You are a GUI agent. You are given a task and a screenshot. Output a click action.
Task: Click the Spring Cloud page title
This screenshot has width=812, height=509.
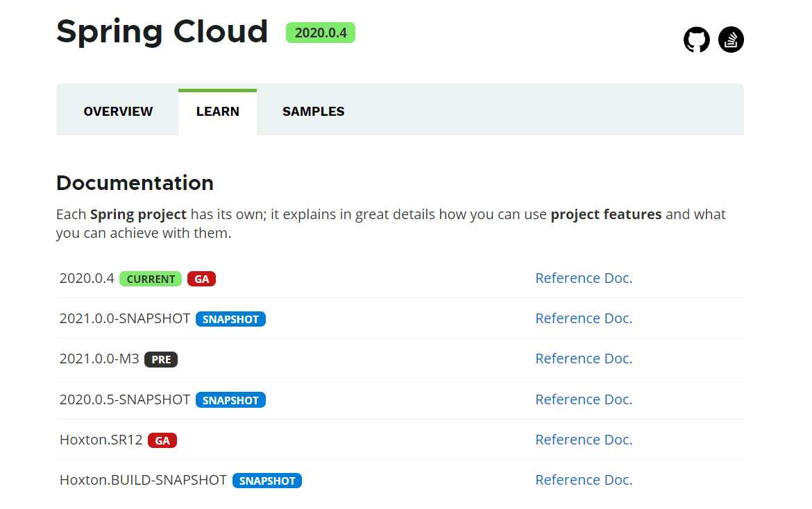coord(162,32)
